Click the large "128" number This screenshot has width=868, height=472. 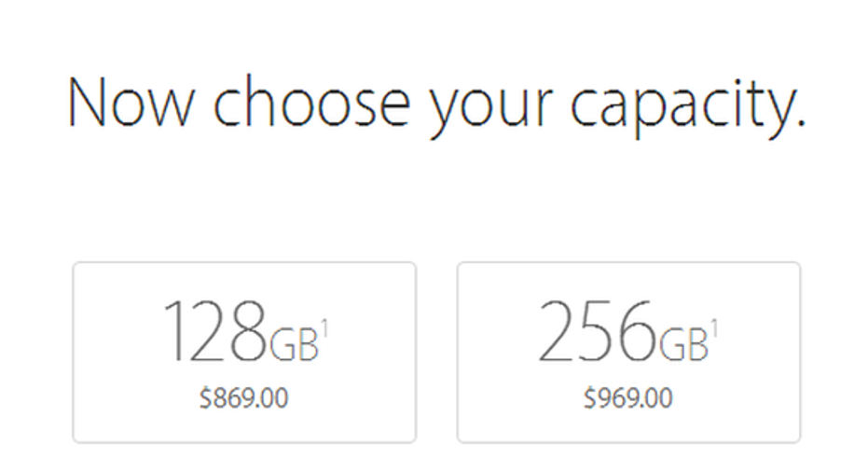(214, 331)
